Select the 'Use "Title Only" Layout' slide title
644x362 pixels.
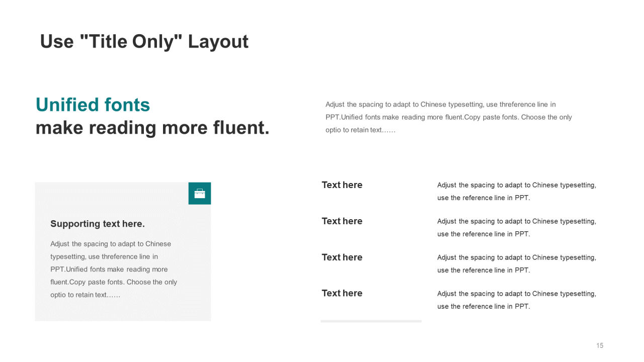pyautogui.click(x=144, y=41)
